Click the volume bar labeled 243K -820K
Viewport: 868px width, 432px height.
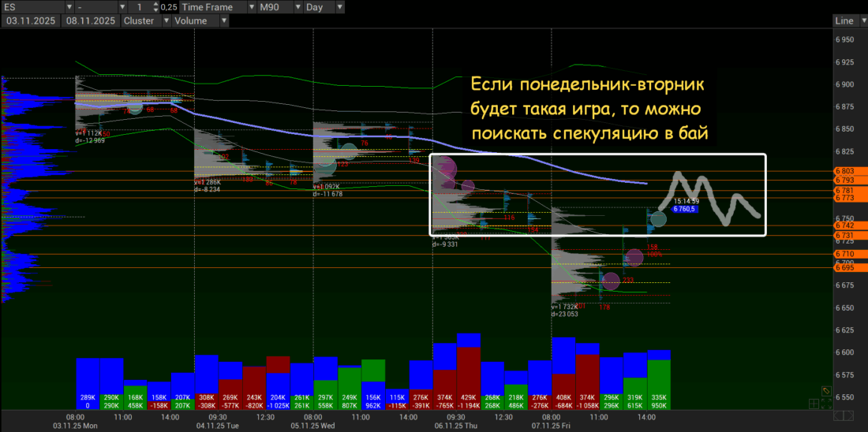pyautogui.click(x=254, y=388)
